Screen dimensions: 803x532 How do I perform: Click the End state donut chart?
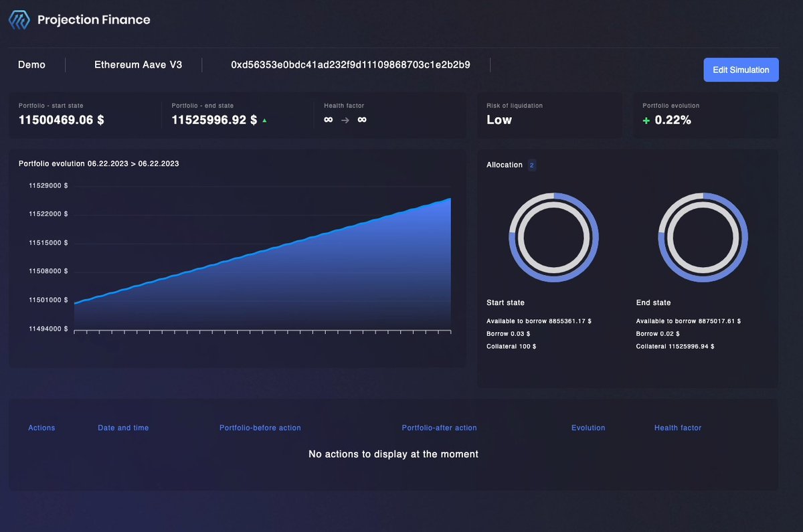[703, 238]
